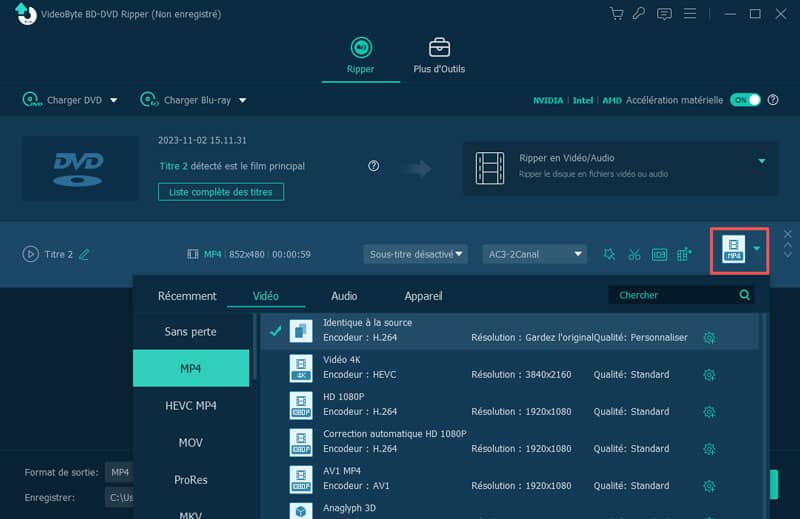Click the scissors cut tool icon
The image size is (800, 519).
click(634, 254)
